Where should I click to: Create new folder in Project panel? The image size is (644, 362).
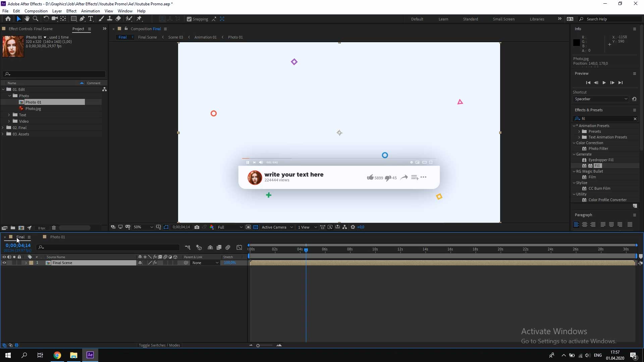click(13, 228)
